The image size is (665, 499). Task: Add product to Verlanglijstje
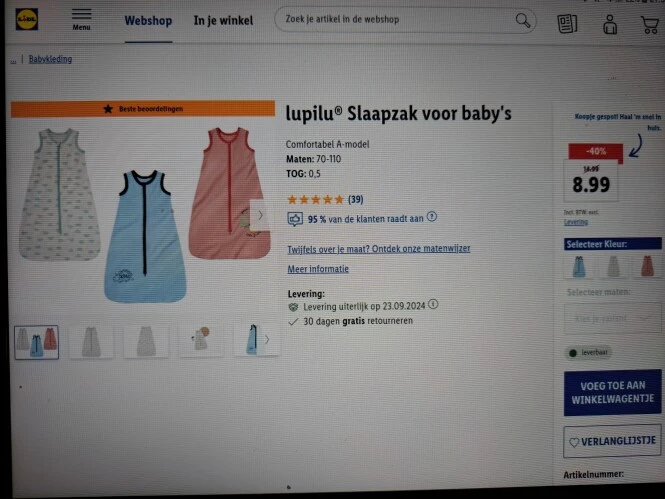click(612, 441)
